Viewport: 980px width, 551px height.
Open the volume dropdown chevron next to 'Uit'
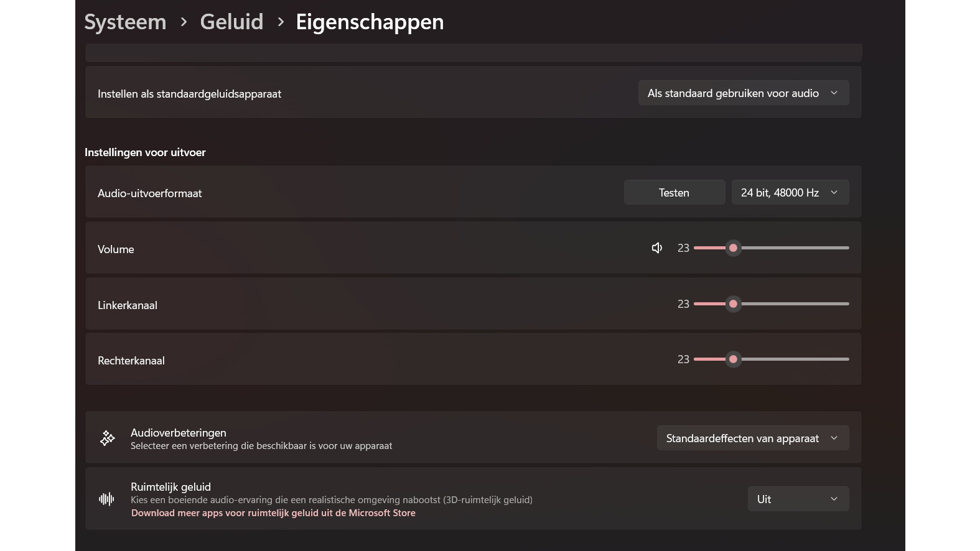point(834,498)
